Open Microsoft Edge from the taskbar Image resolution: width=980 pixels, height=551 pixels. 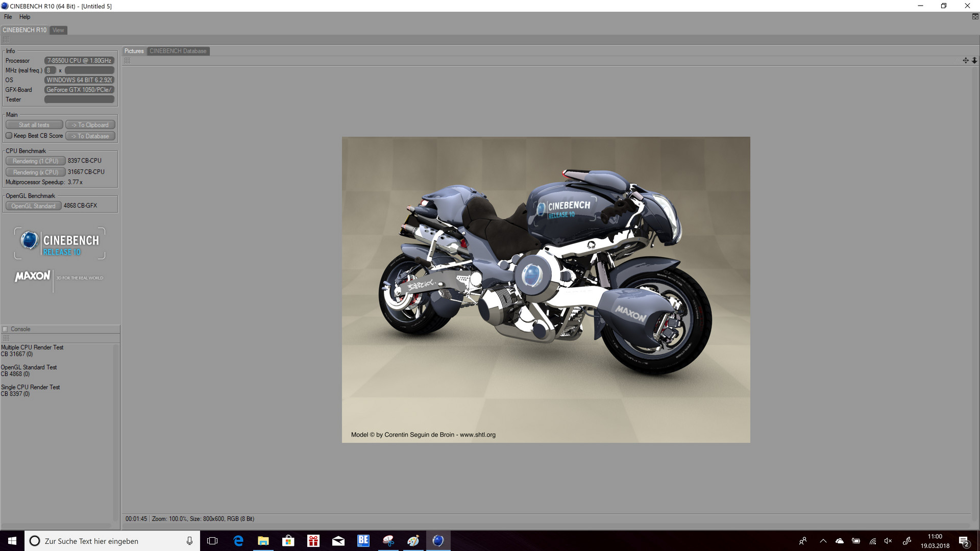click(x=238, y=541)
